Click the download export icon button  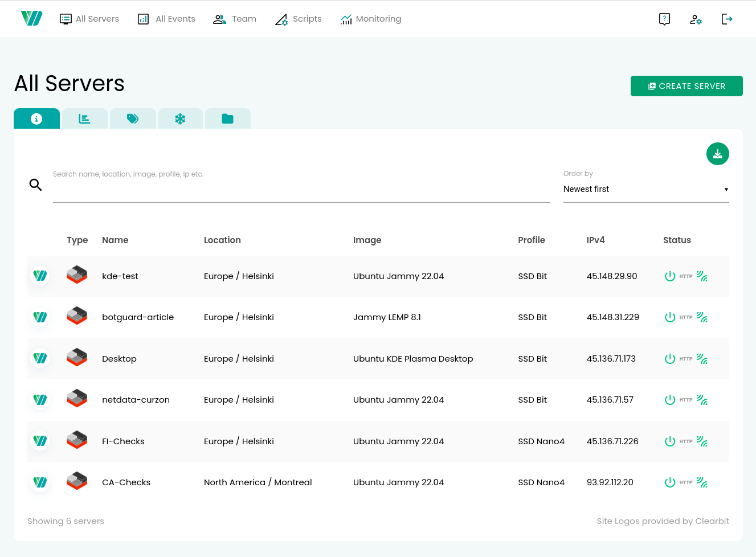[718, 154]
